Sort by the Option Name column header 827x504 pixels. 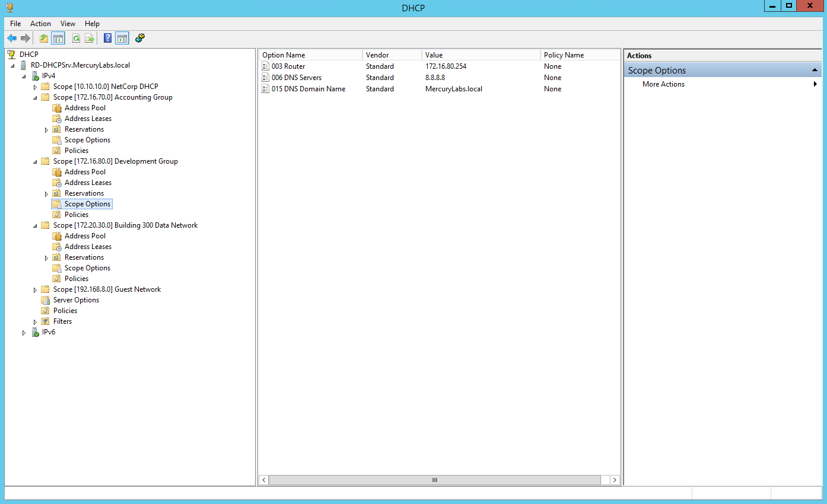tap(310, 55)
